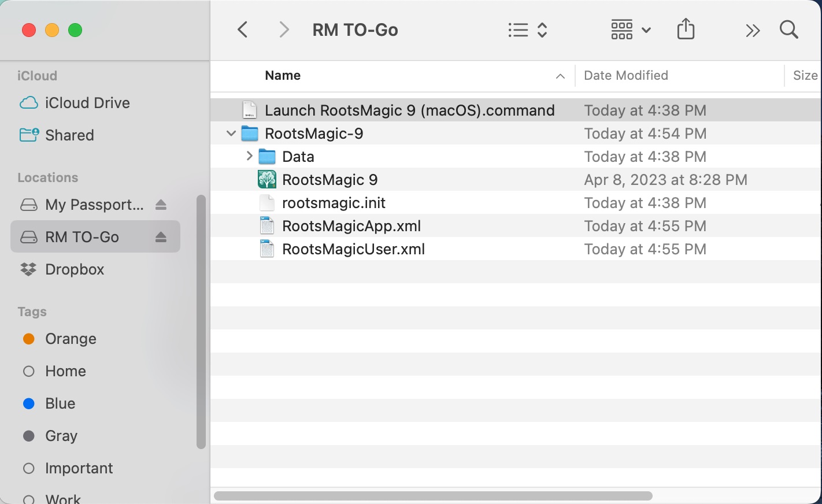The image size is (822, 504).
Task: Open iCloud Drive in the sidebar
Action: [x=87, y=103]
